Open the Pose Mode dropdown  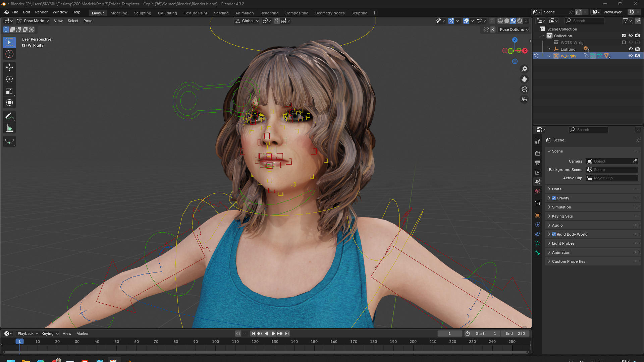click(34, 21)
